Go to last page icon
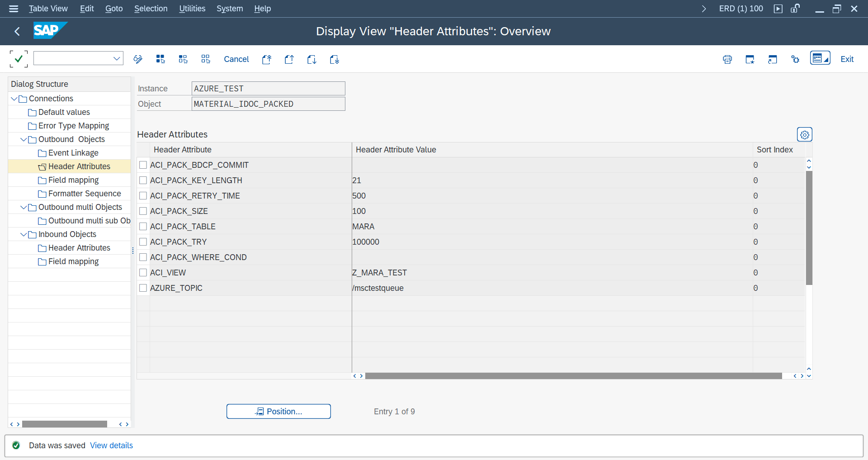This screenshot has width=868, height=460. coord(335,59)
